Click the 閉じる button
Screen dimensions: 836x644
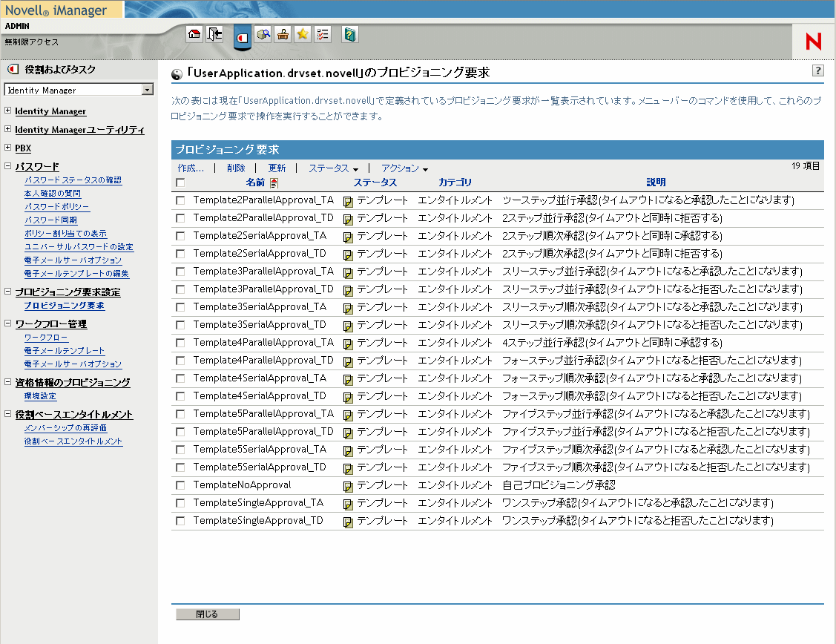coord(208,614)
